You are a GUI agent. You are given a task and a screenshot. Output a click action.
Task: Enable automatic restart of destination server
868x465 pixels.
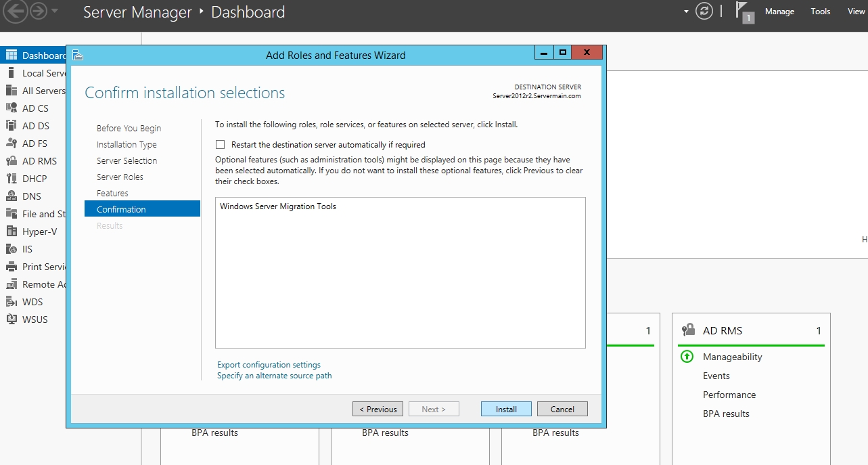(x=220, y=145)
